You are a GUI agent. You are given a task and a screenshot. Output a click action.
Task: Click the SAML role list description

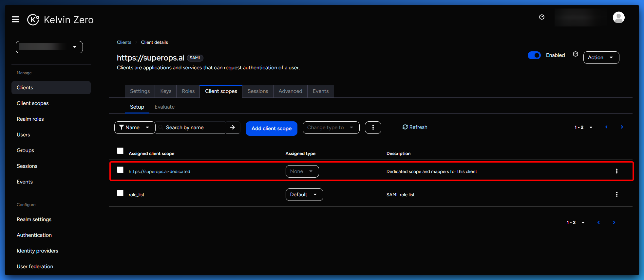400,195
